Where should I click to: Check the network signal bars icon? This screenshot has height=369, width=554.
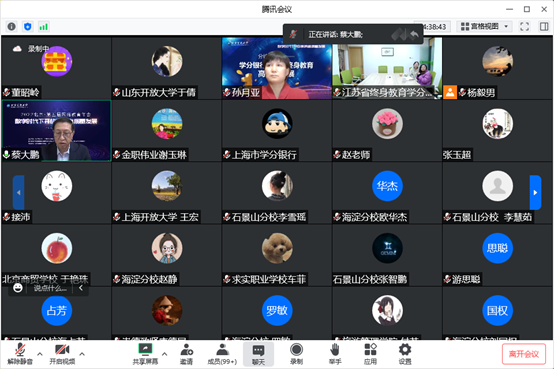pyautogui.click(x=43, y=27)
